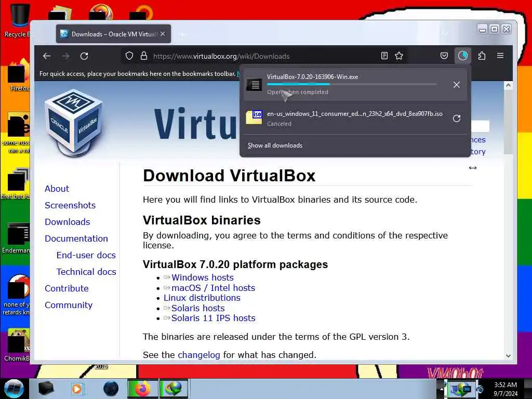The image size is (532, 399).
Task: Open the Contribute sidebar link
Action: pos(67,288)
